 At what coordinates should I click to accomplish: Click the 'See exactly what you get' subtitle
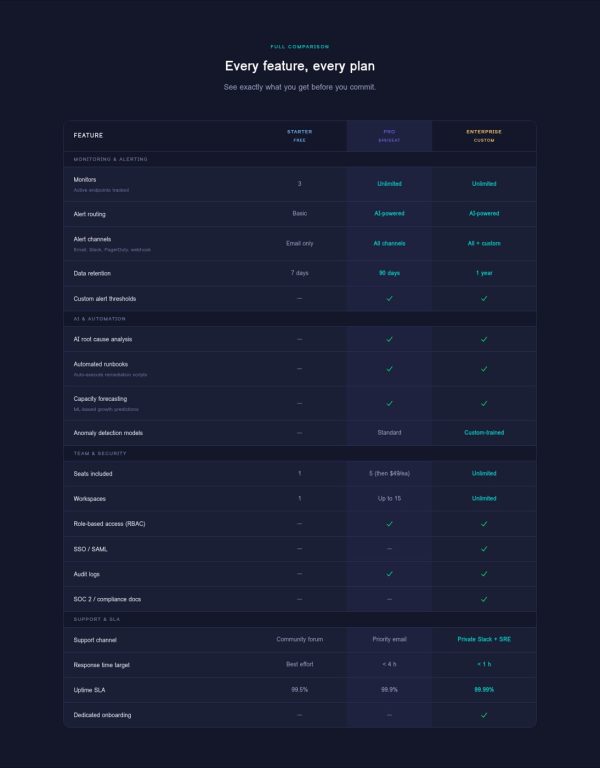(300, 87)
